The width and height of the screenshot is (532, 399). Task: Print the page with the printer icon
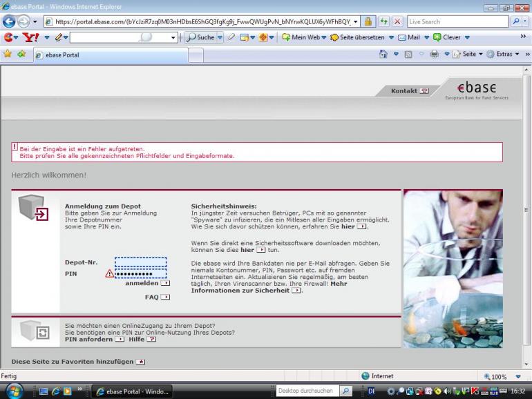click(435, 55)
